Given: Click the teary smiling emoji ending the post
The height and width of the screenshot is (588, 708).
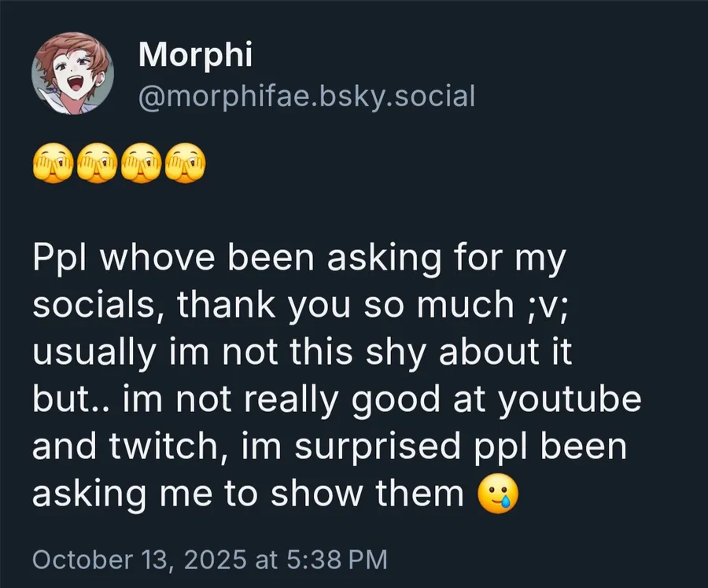Looking at the screenshot, I should click(x=499, y=494).
